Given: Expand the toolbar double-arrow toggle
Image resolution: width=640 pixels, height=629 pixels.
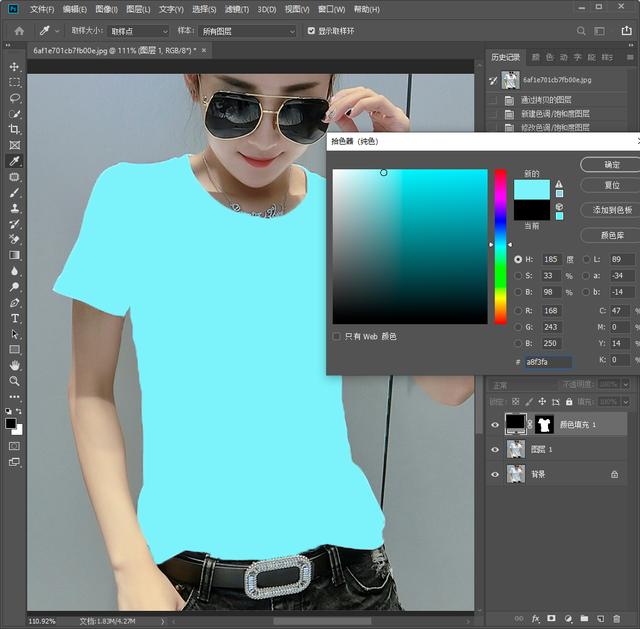Looking at the screenshot, I should [8, 45].
